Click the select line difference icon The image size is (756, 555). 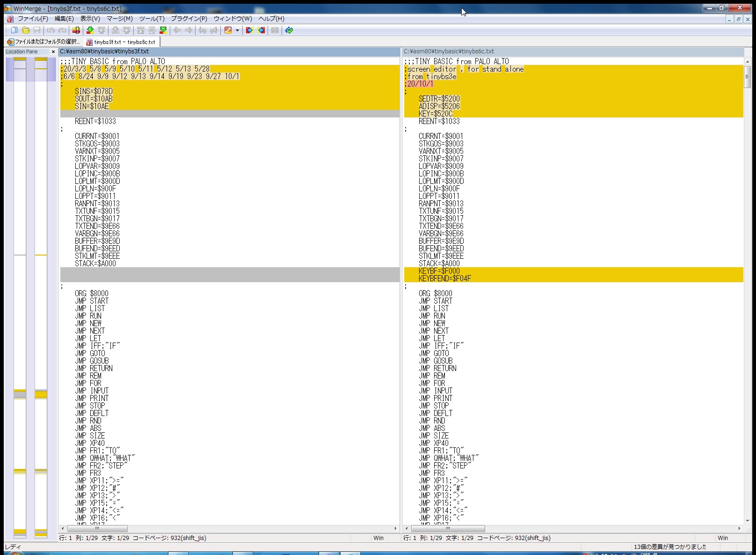click(x=76, y=30)
